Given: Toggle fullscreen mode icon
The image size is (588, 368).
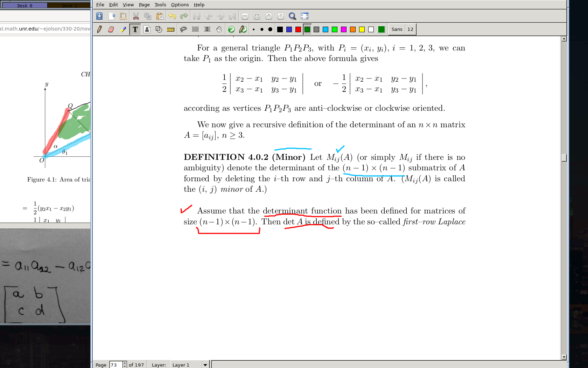Looking at the screenshot, I should click(304, 16).
